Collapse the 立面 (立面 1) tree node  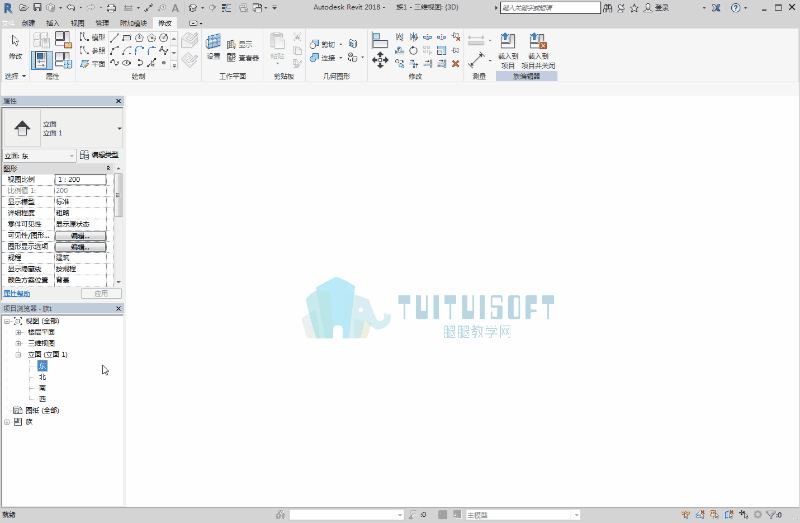tap(18, 355)
